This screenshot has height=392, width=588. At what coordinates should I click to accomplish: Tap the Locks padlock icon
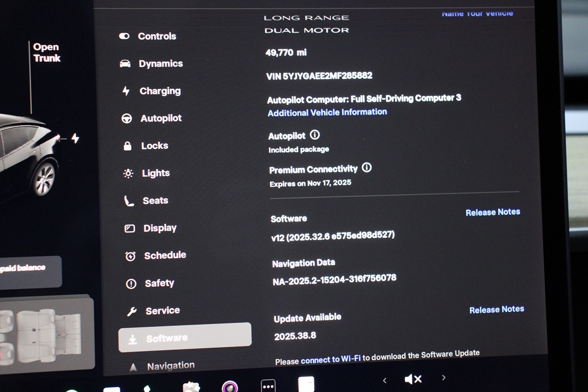[x=127, y=146]
